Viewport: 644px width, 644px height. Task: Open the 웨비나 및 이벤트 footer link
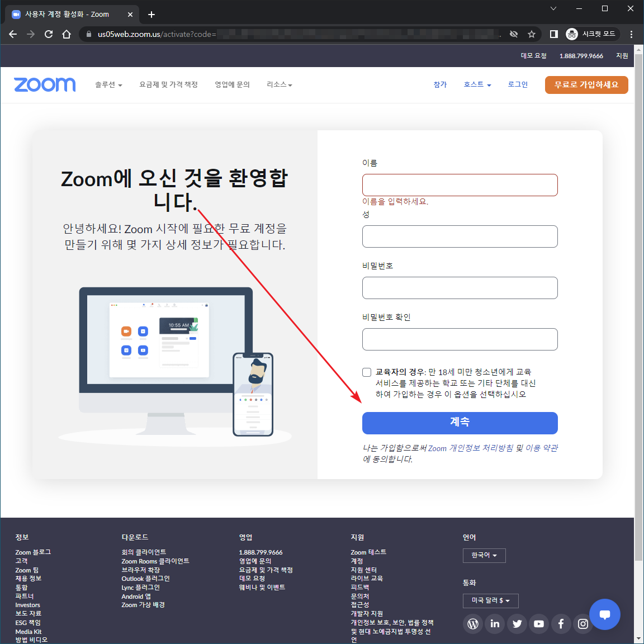coord(262,588)
